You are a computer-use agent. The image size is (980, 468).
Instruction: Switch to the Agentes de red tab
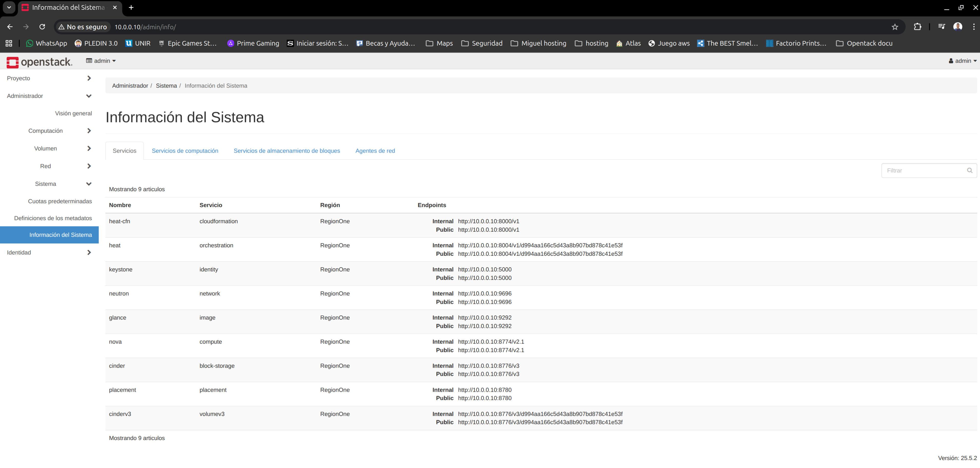[375, 151]
